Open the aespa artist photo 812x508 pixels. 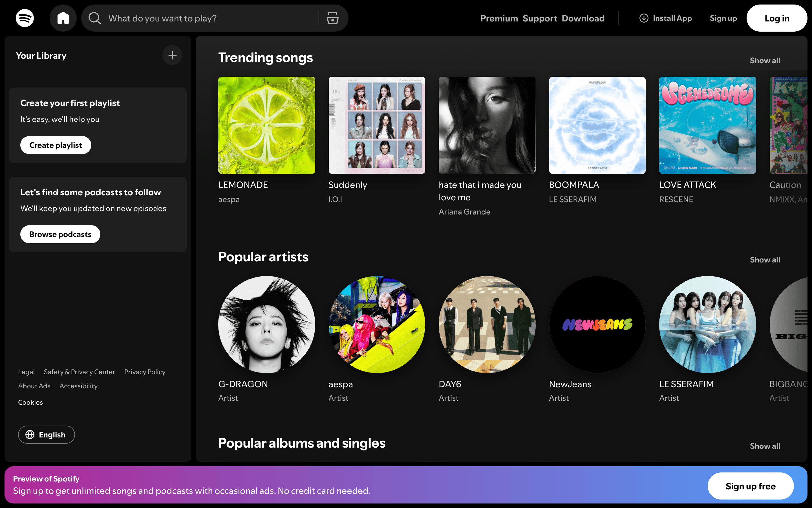(377, 325)
